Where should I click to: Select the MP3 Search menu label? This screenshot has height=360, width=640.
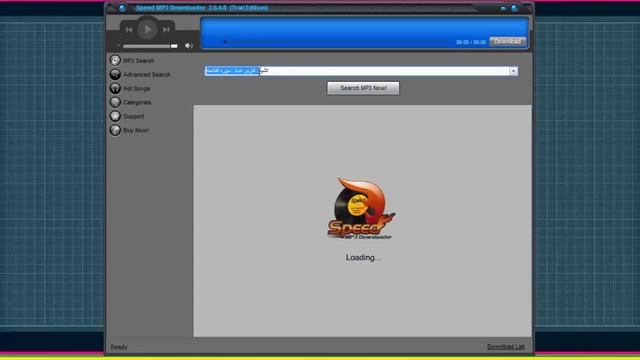(x=139, y=60)
